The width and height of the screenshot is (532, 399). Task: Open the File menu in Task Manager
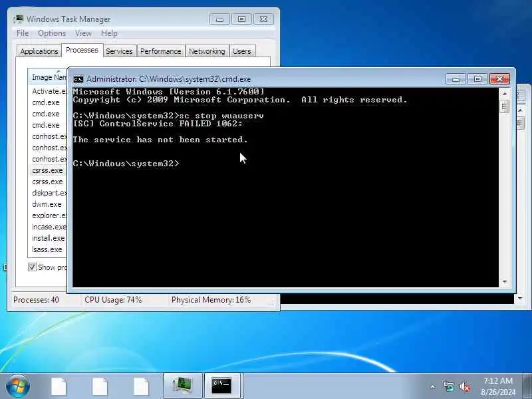point(23,33)
